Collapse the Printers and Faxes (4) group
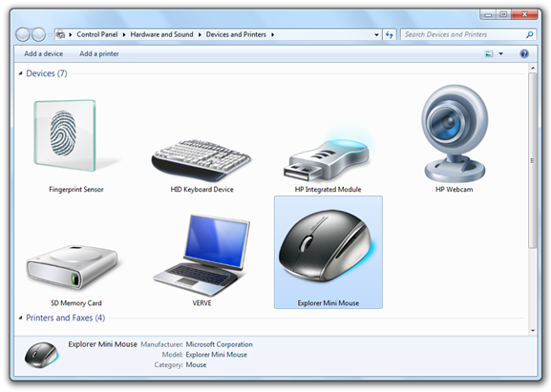Screen dimensions: 551x392 pos(20,318)
